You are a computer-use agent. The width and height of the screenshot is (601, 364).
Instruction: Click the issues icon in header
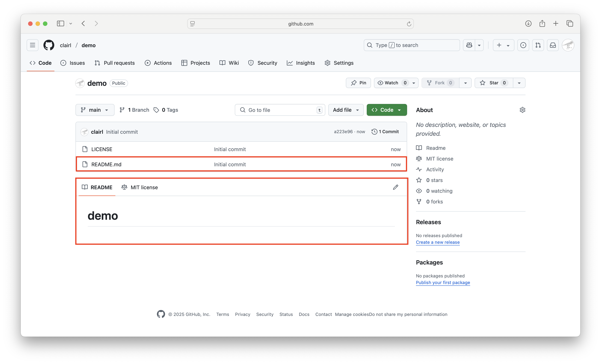coord(523,45)
